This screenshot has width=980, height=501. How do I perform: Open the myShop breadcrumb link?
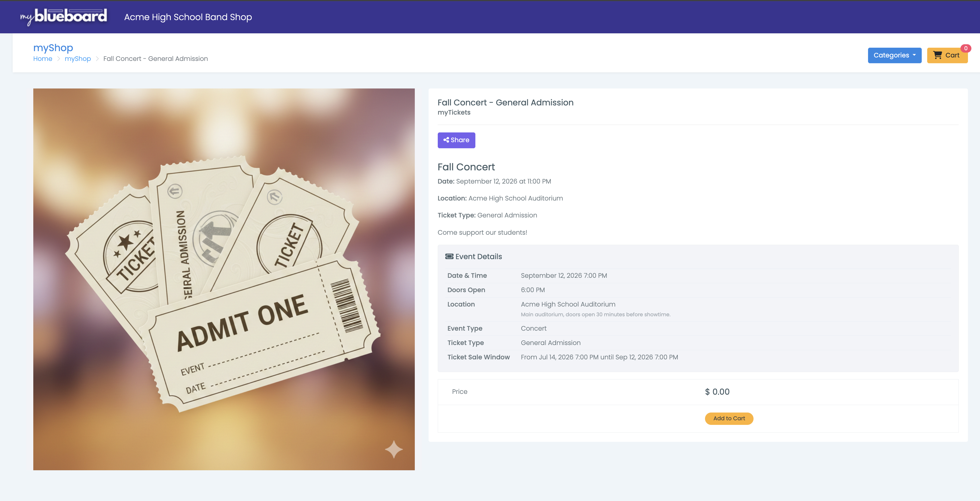click(78, 59)
